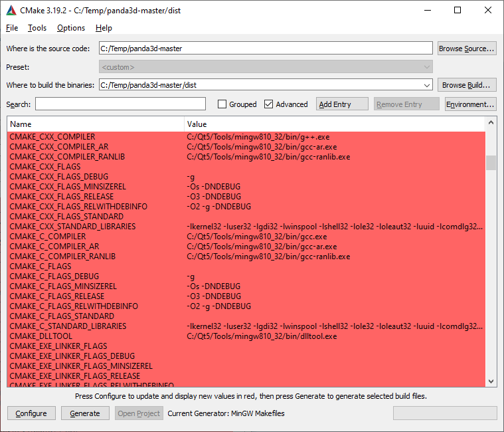The image size is (504, 432).
Task: Select the CMAKE_CXX_FLAGS_RELWITHDEBINFO row name
Action: click(x=78, y=207)
